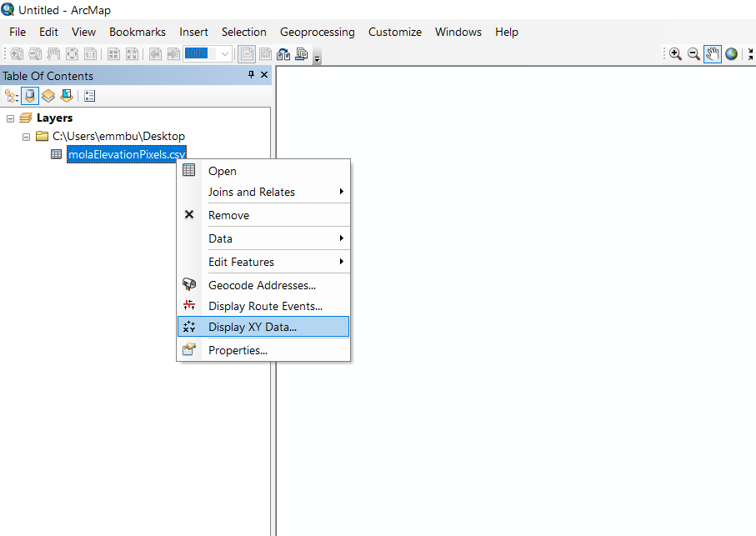Choose Open from the context menu
This screenshot has width=756, height=536.
click(263, 171)
